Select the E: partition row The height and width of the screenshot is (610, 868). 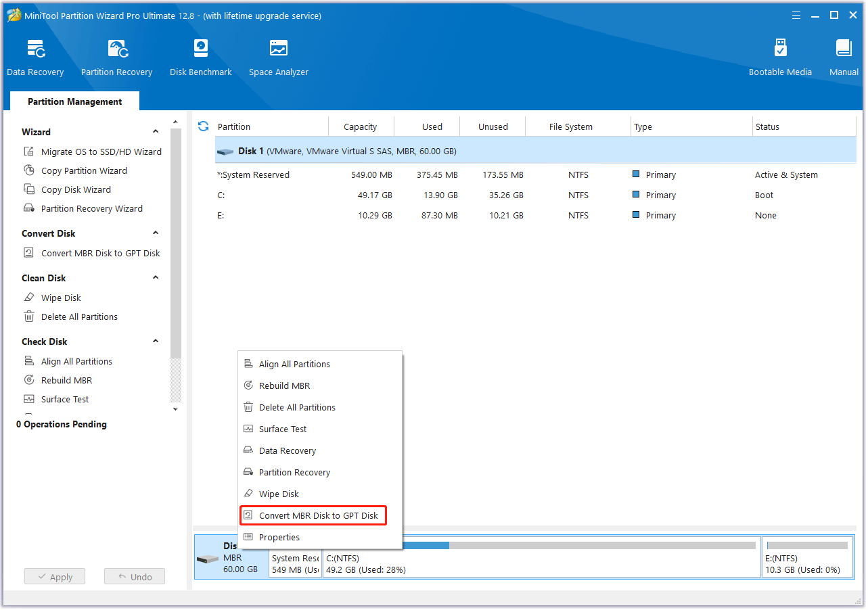[x=535, y=215]
